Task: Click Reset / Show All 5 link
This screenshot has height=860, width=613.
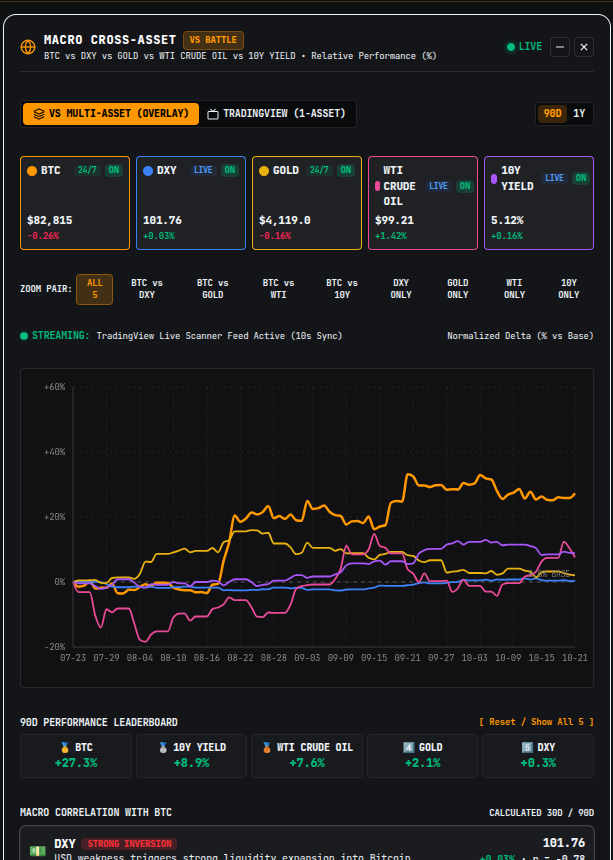Action: click(x=536, y=722)
